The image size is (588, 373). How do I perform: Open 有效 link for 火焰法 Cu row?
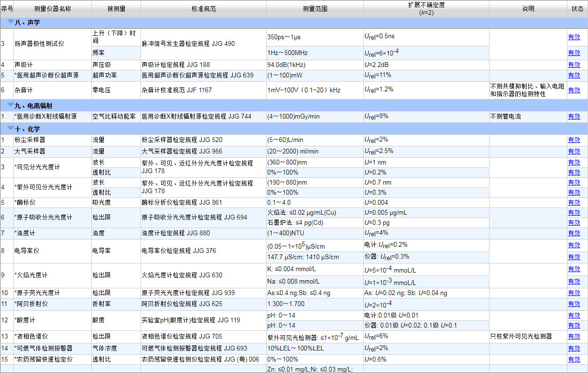pos(574,213)
